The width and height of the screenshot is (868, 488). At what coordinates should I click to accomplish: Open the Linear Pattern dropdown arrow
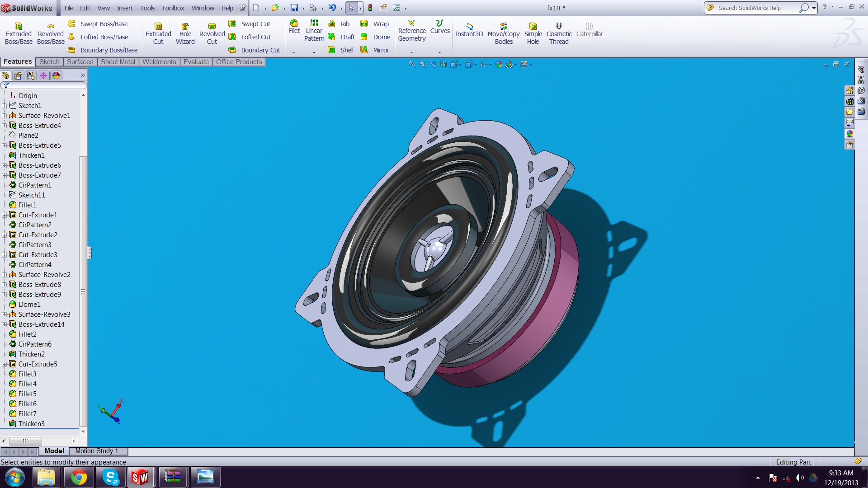(314, 52)
